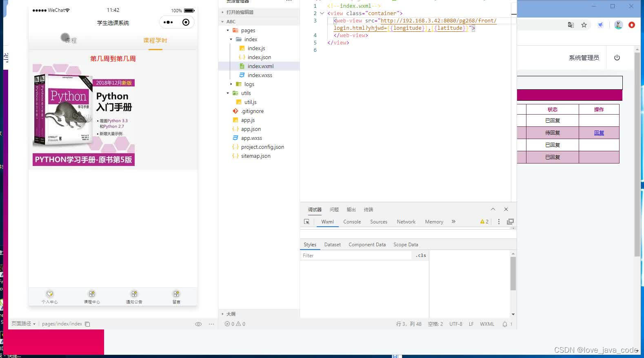Close the debugger panel
The height and width of the screenshot is (358, 644).
click(x=506, y=209)
